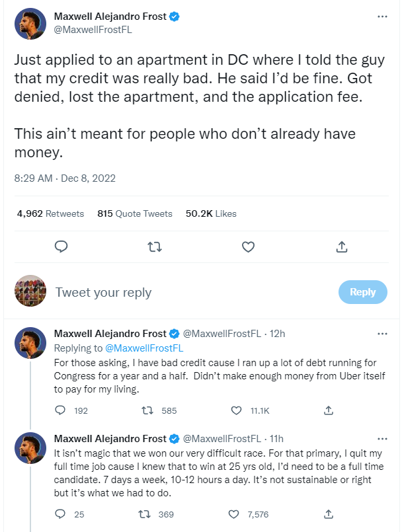Retweet the reply with 369 retweets
402x532 pixels.
149,514
